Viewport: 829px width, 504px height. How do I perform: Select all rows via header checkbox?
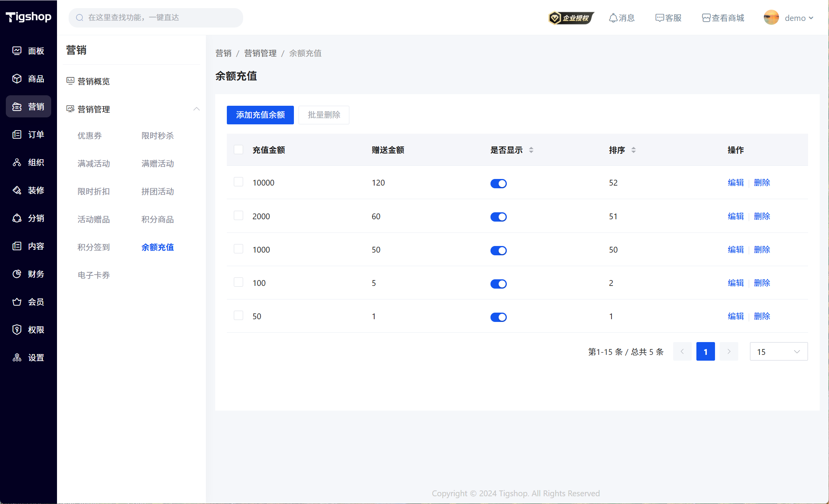(x=238, y=150)
